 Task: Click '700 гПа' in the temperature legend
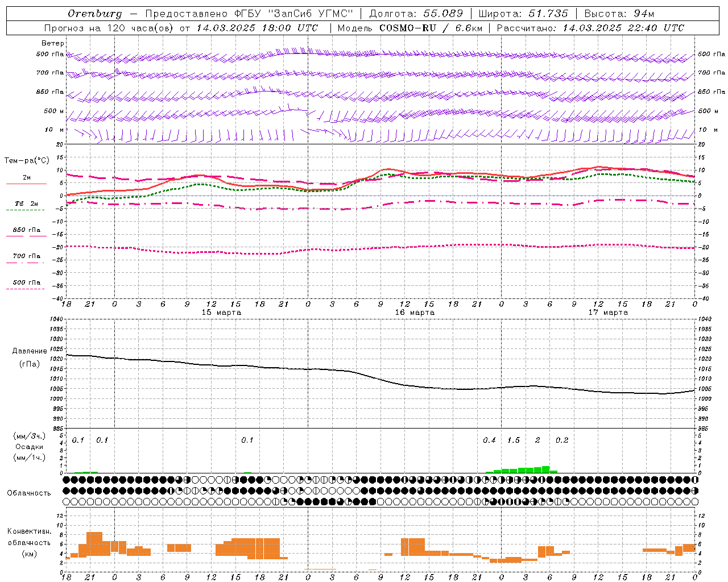point(27,256)
